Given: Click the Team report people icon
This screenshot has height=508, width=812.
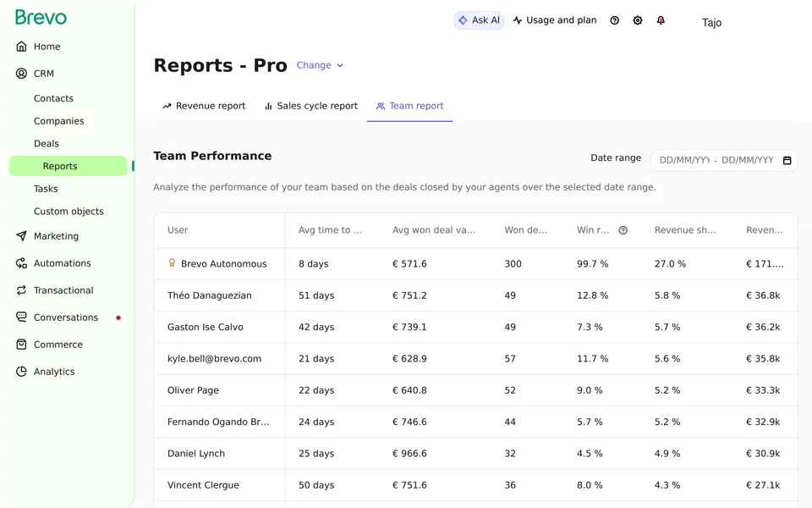Looking at the screenshot, I should [381, 107].
